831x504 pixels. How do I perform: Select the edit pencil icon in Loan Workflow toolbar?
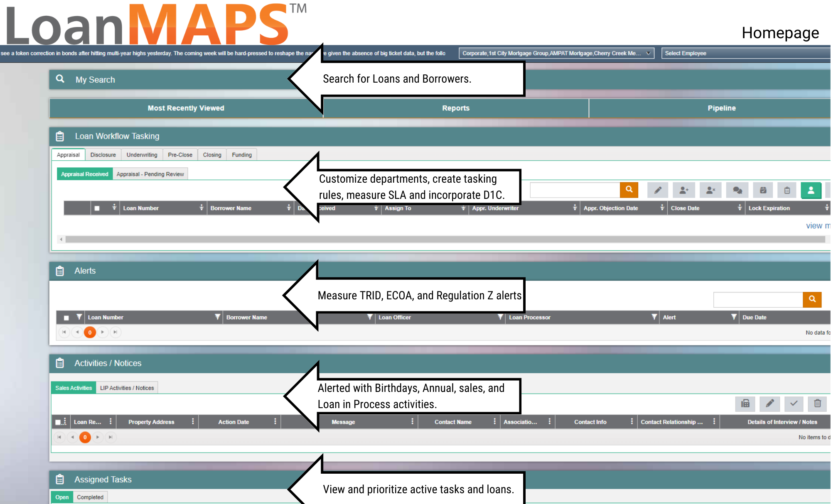point(658,190)
